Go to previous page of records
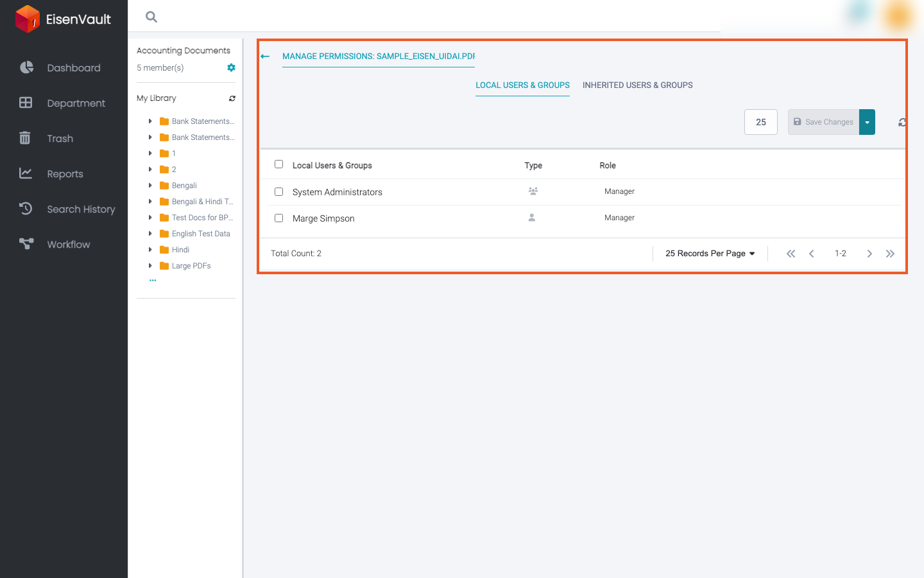Screen dimensions: 924x578 [x=812, y=254]
